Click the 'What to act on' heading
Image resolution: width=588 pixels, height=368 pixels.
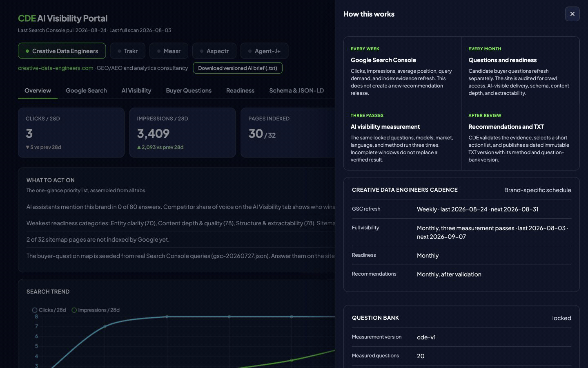(51, 180)
